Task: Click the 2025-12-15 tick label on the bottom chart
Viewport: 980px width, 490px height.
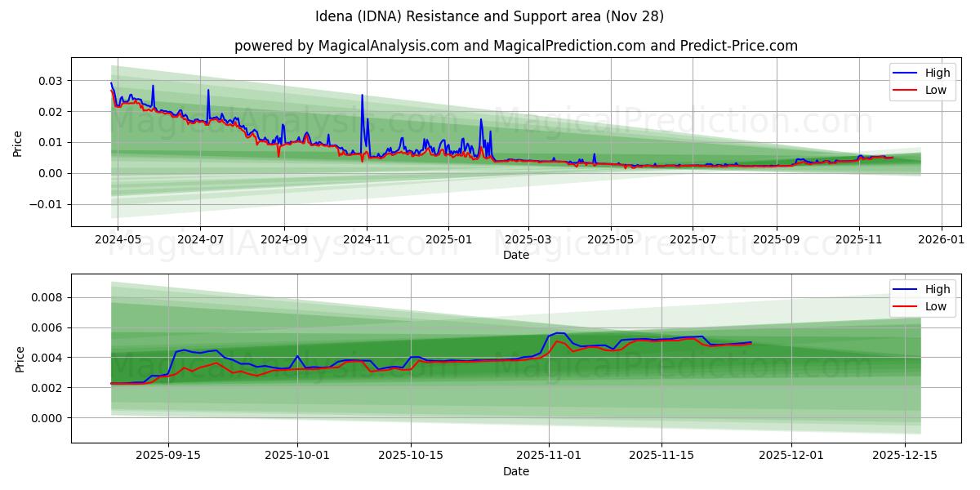Action: point(906,453)
